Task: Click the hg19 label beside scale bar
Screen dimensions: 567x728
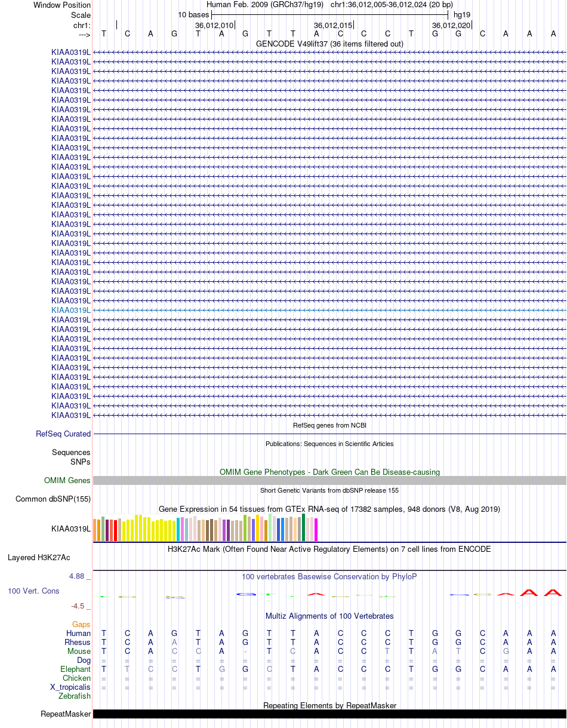Action: click(x=462, y=14)
